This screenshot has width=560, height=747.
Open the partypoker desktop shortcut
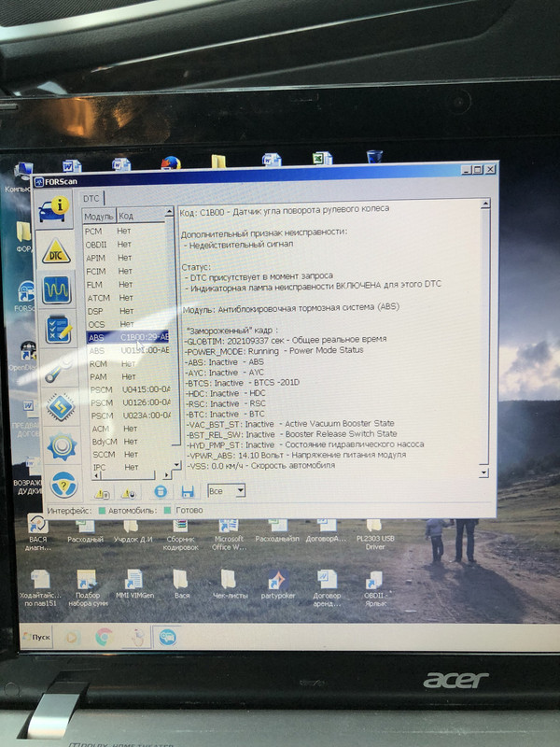click(x=277, y=585)
